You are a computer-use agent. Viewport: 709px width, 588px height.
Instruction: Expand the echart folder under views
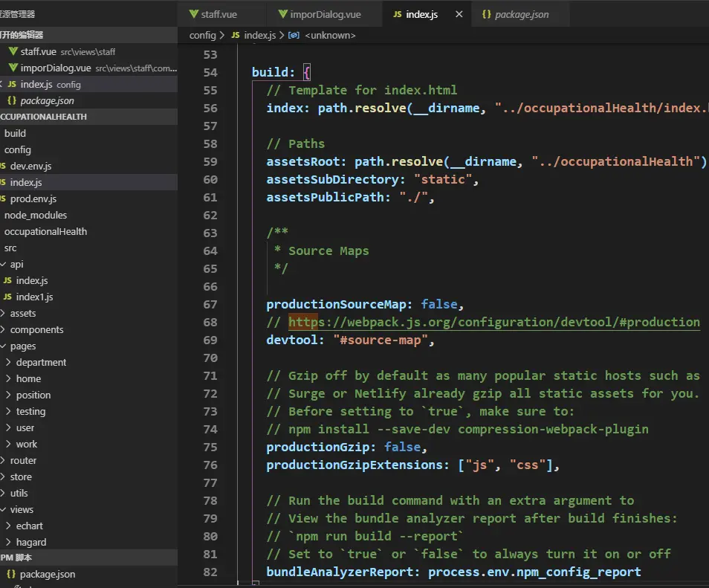[x=8, y=526]
